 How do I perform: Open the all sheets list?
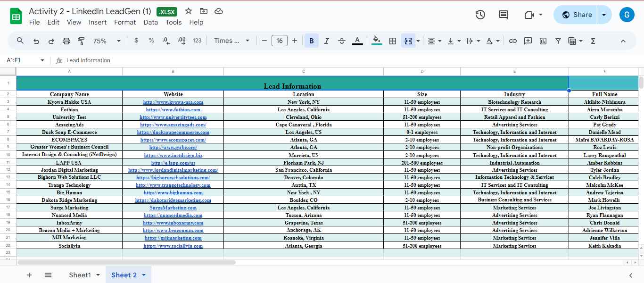pyautogui.click(x=48, y=275)
